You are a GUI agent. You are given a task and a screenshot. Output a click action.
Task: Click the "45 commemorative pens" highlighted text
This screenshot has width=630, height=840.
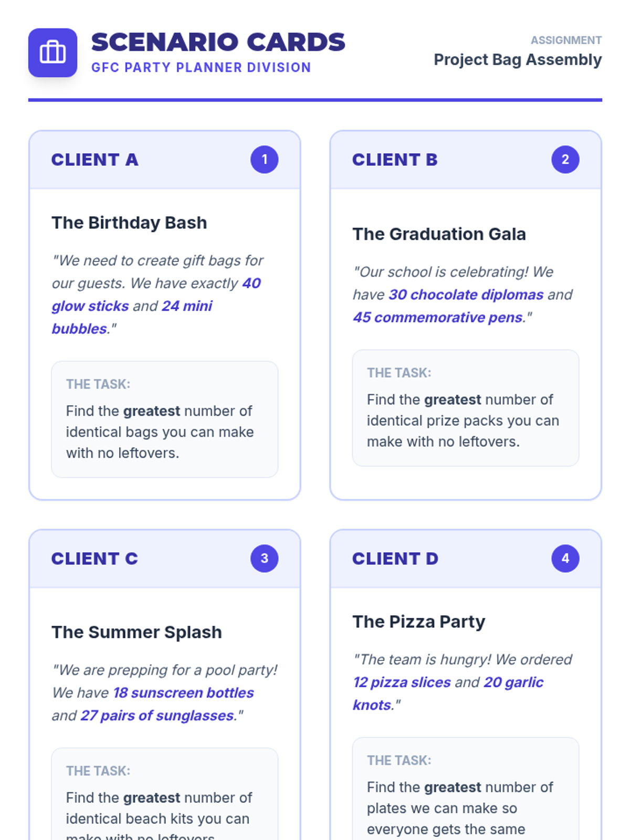tap(438, 318)
